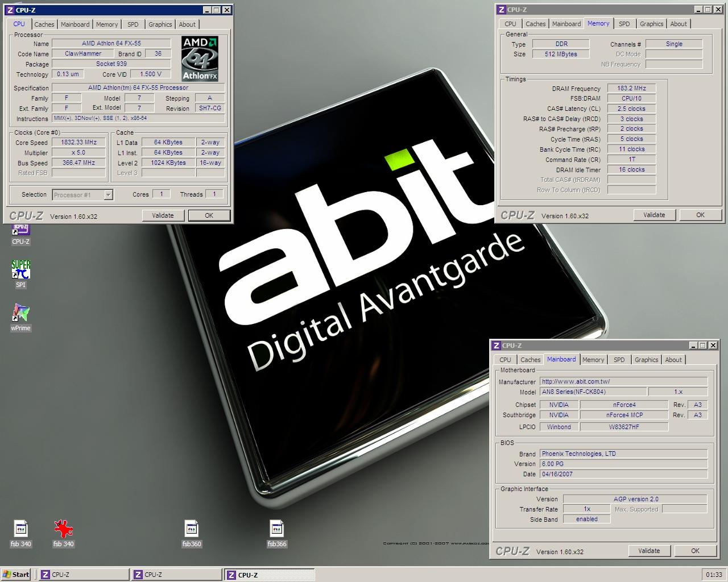Click the Socket 939 package value
The image size is (728, 582).
point(111,64)
